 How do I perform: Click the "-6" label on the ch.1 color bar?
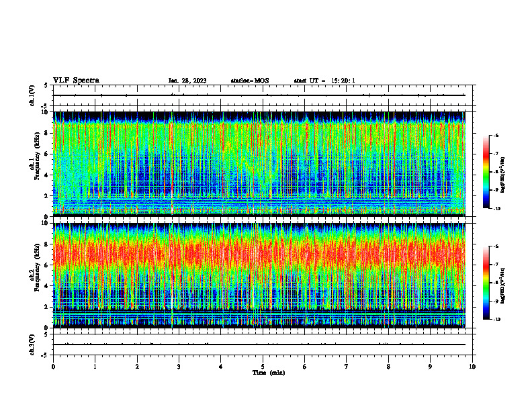coord(496,135)
